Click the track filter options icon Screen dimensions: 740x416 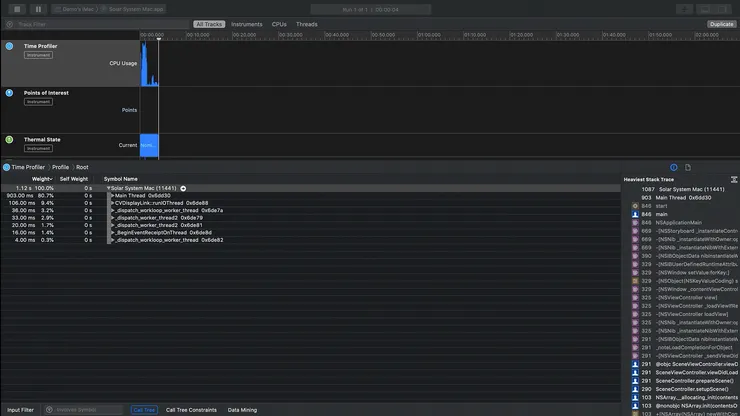9,24
